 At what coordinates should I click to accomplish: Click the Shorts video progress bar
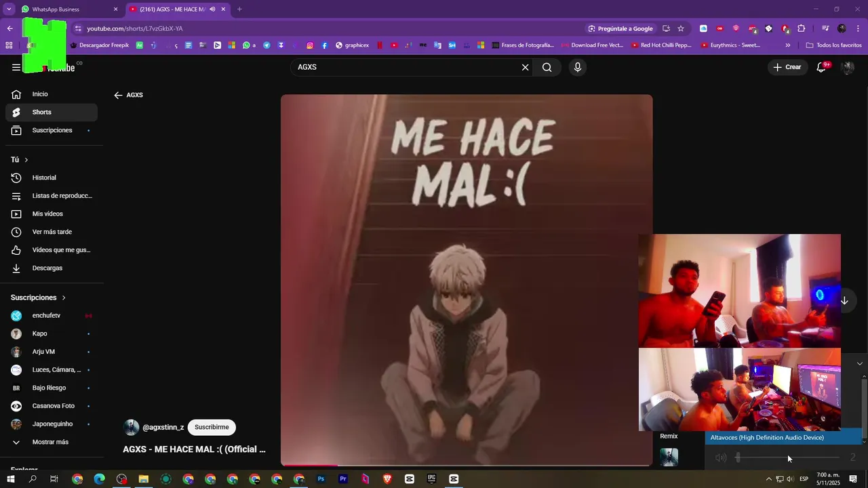[467, 465]
